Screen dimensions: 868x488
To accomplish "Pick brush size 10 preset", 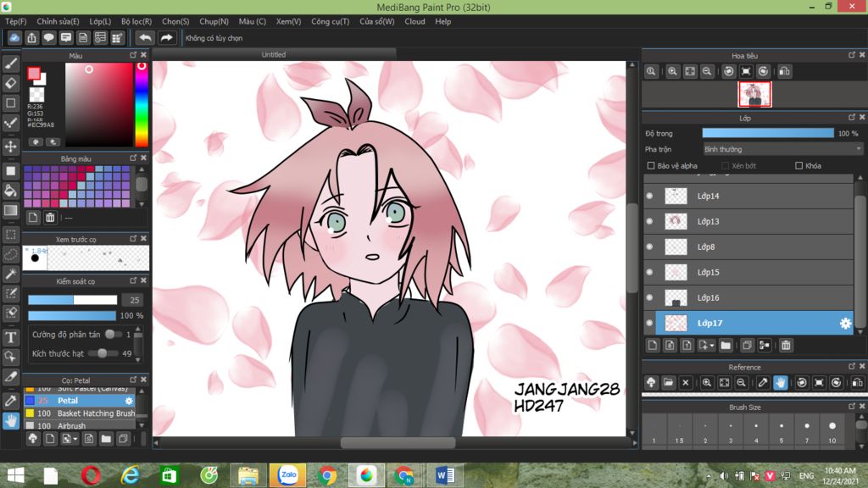I will pos(832,430).
